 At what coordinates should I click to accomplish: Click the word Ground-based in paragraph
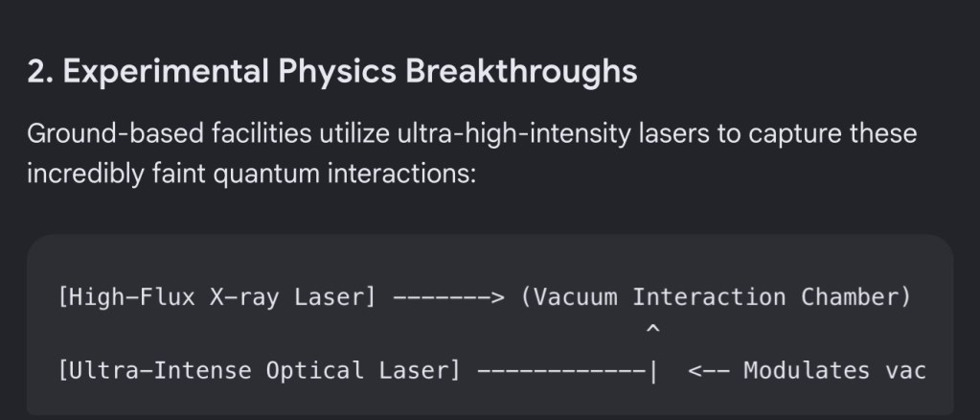tap(115, 134)
